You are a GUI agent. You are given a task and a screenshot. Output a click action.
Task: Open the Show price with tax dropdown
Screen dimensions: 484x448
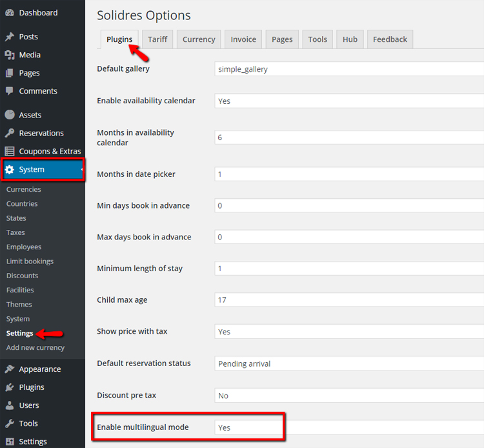(x=349, y=332)
